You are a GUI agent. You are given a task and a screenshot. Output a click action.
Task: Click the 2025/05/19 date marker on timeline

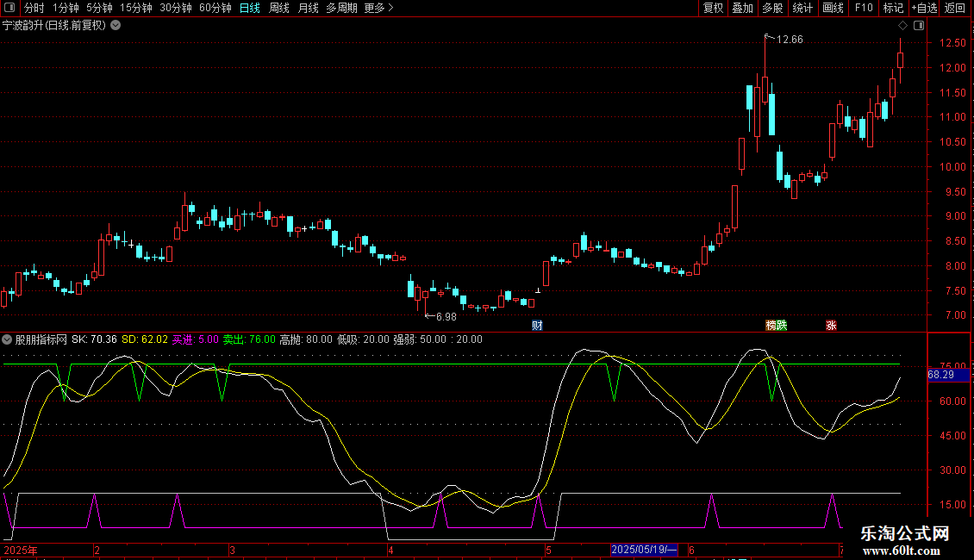(644, 550)
